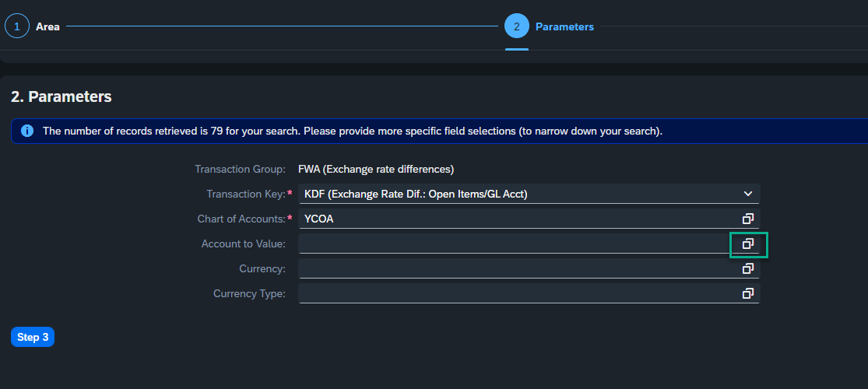This screenshot has height=389, width=868.
Task: Open value help for Account to Value
Action: tap(748, 244)
